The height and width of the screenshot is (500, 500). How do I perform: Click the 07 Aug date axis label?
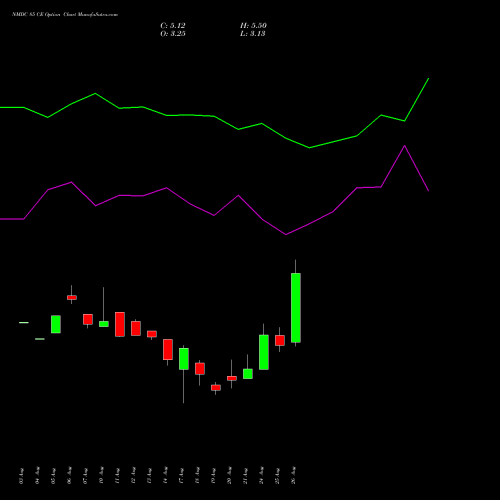pyautogui.click(x=85, y=476)
